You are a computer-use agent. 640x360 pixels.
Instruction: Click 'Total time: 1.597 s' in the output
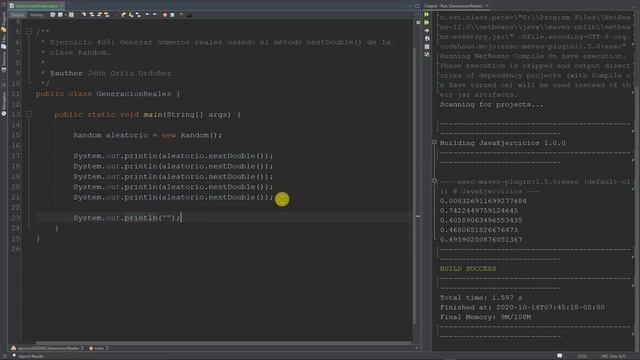coord(481,298)
